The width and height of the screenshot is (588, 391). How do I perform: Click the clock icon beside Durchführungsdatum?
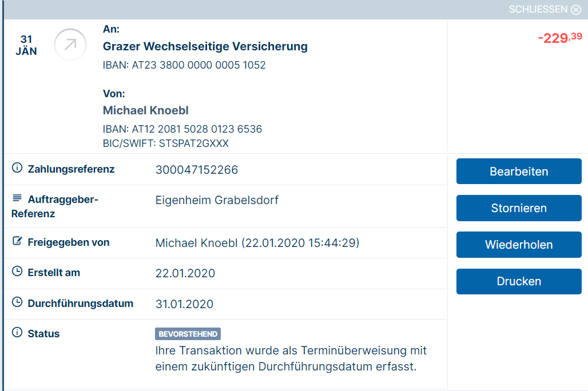click(17, 302)
